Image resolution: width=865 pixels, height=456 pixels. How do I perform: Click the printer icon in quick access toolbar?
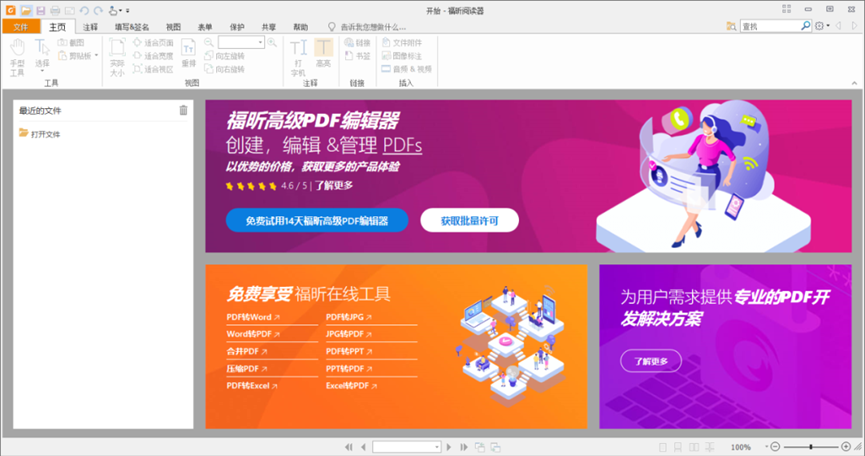(x=55, y=10)
